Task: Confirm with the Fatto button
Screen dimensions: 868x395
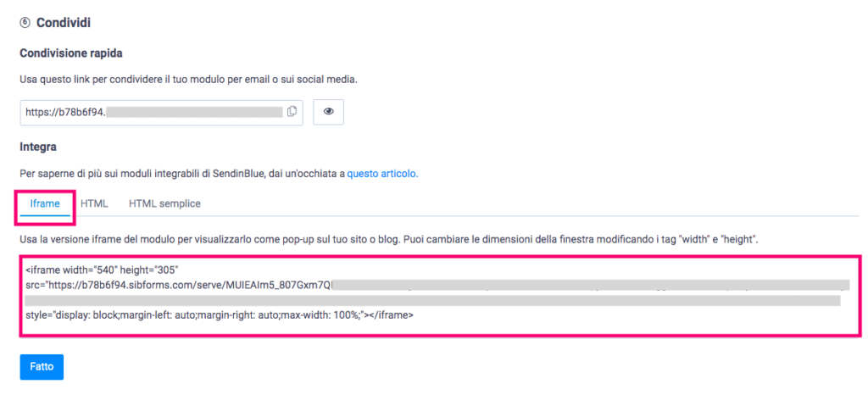Action: tap(42, 367)
